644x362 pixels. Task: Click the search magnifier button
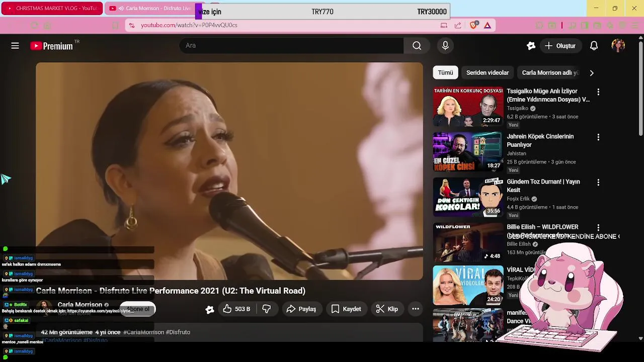[x=417, y=46]
